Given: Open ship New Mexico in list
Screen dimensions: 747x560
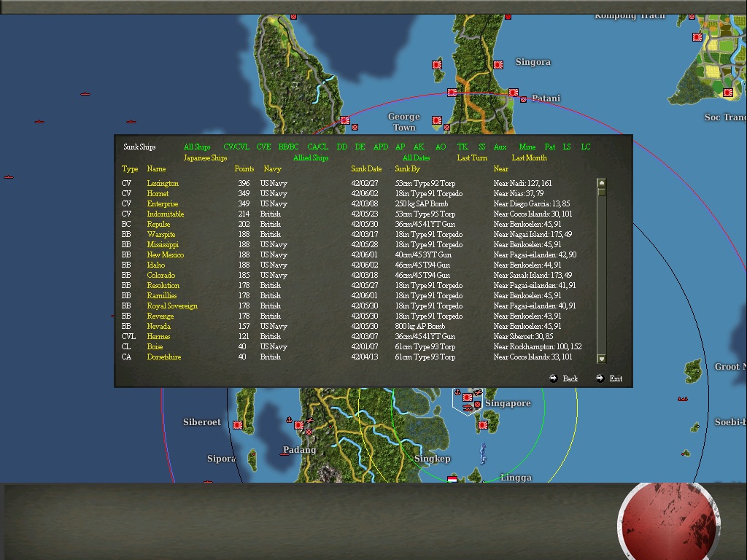Looking at the screenshot, I should pos(166,254).
